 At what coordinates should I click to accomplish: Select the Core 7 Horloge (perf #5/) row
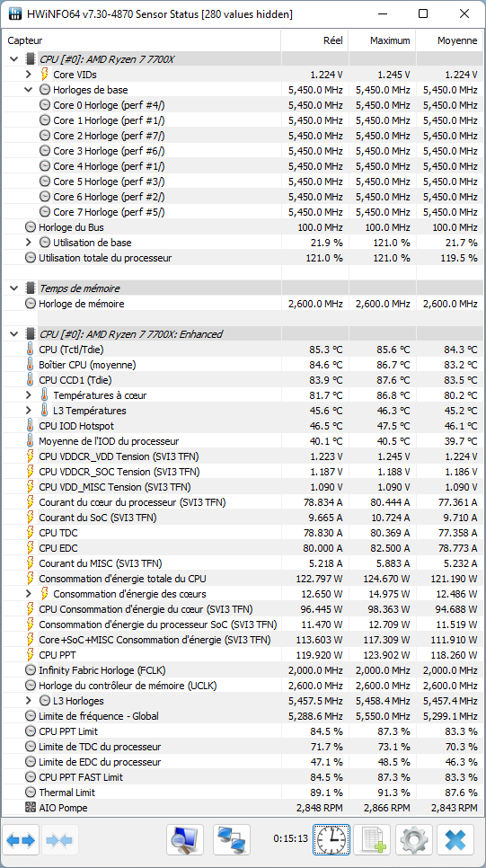[243, 212]
